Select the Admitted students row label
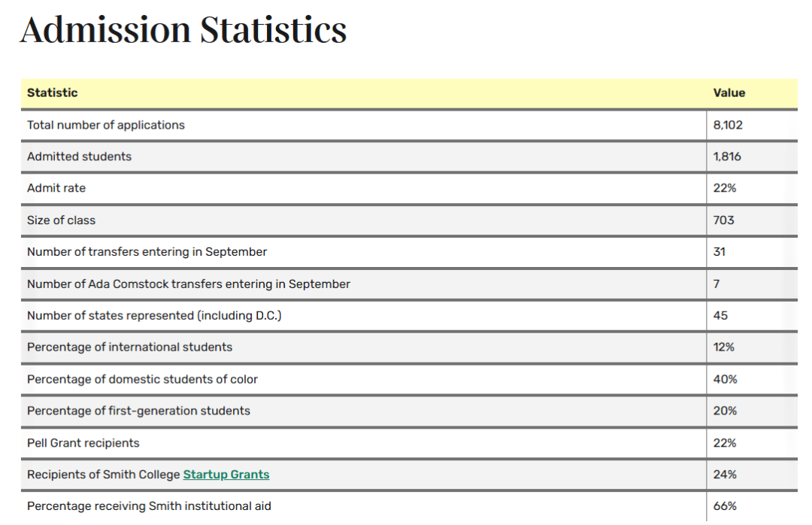The height and width of the screenshot is (525, 812). coord(79,156)
